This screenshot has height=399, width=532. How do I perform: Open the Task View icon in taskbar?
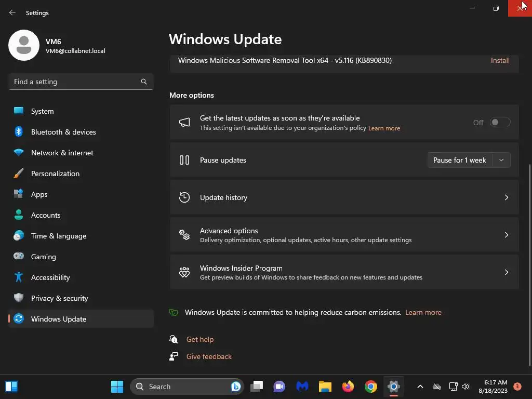coord(257,387)
